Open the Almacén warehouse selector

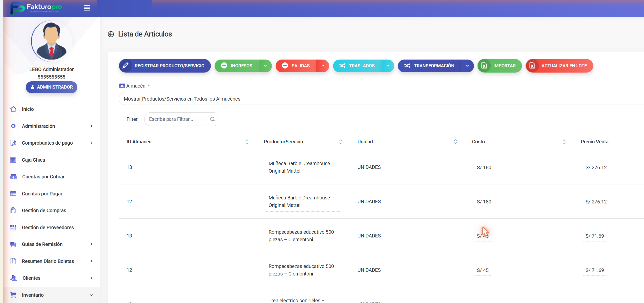tap(381, 99)
